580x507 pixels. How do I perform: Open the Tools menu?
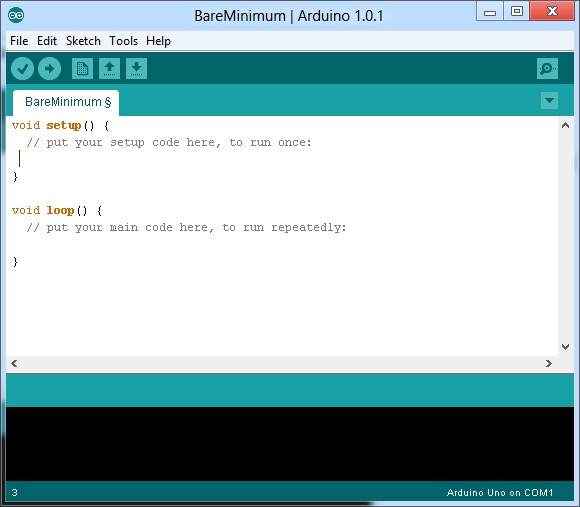pos(124,41)
